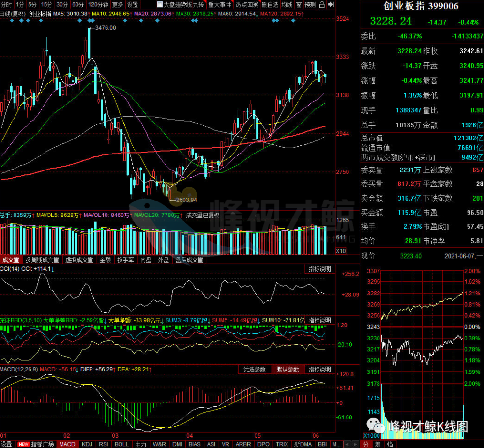Screen dimensions: 484x448
Task: Open the 日线(复权) period label
Action: pos(13,14)
